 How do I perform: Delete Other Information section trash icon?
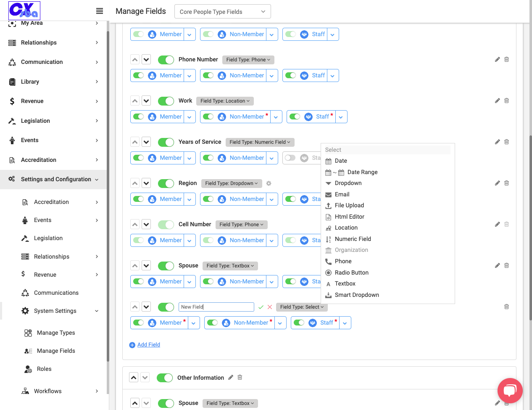pos(240,377)
